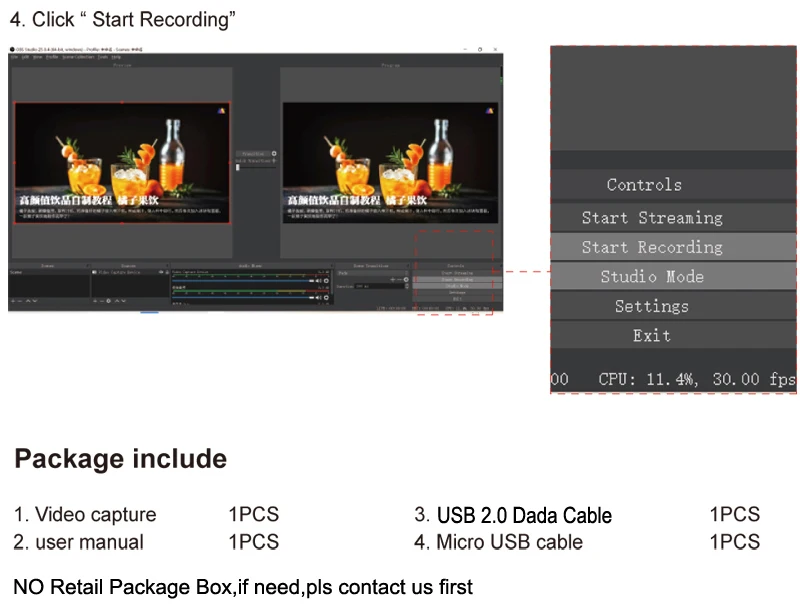
Task: Click the add scene plus icon in Scenes panel
Action: (x=14, y=300)
